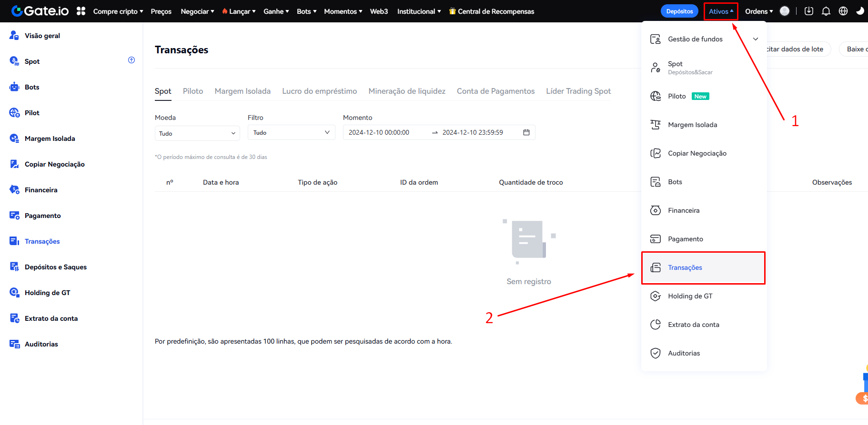Open the language globe icon
Image resolution: width=868 pixels, height=425 pixels.
click(843, 11)
